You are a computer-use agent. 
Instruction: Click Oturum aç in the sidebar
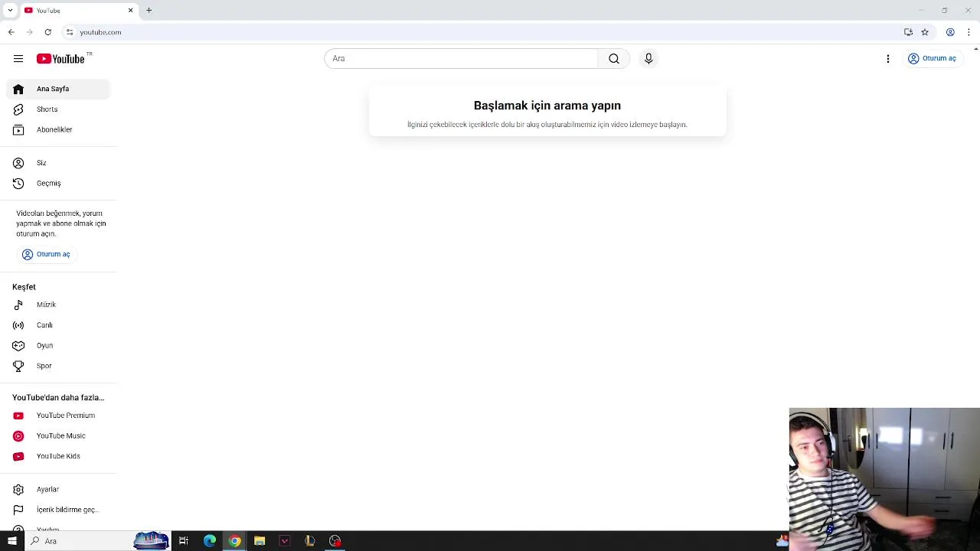pyautogui.click(x=46, y=254)
